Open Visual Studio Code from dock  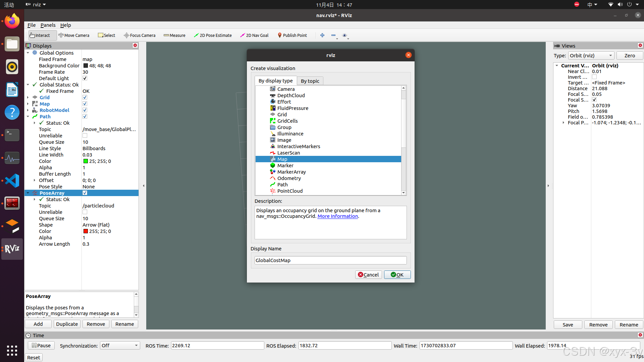coord(12,181)
